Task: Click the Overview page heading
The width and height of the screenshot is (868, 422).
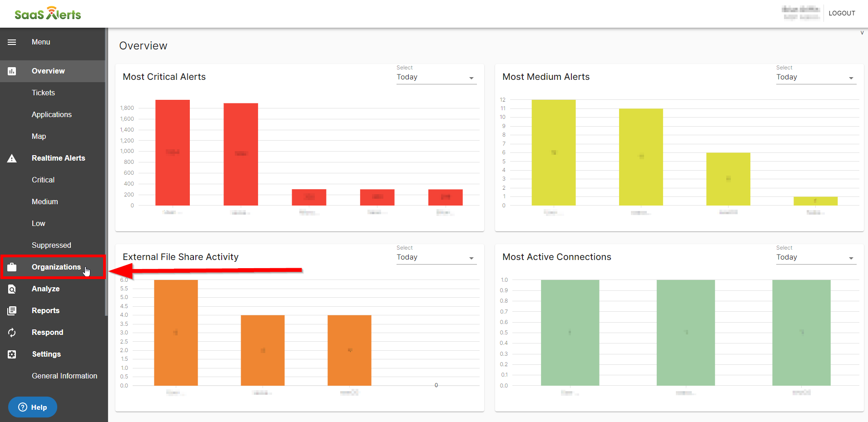Action: [x=143, y=46]
